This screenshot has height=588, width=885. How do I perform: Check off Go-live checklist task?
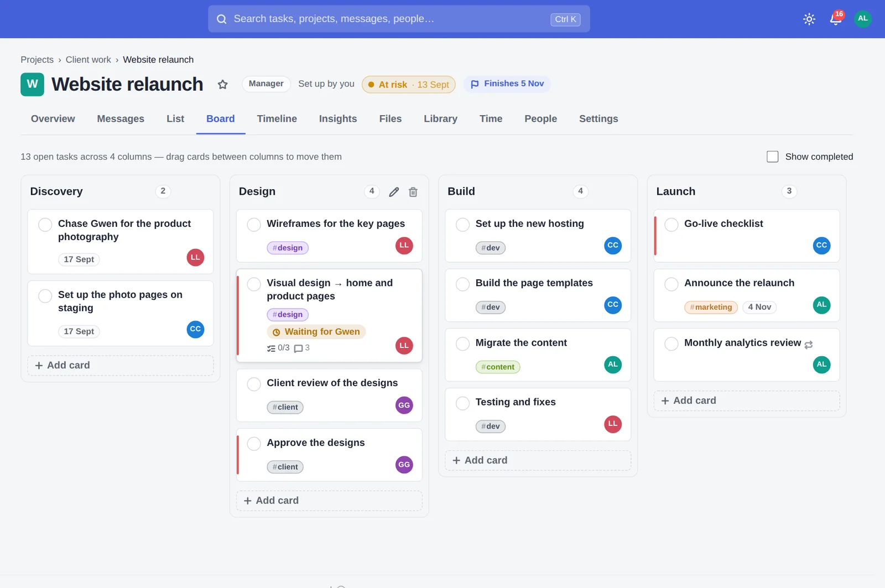click(x=671, y=225)
